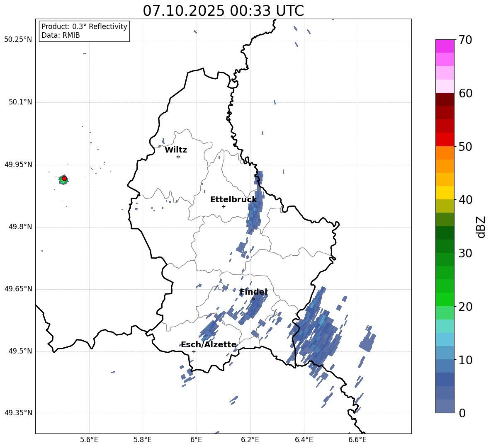
Task: Click the echo patch north of Esch/Alzette
Action: click(x=209, y=330)
